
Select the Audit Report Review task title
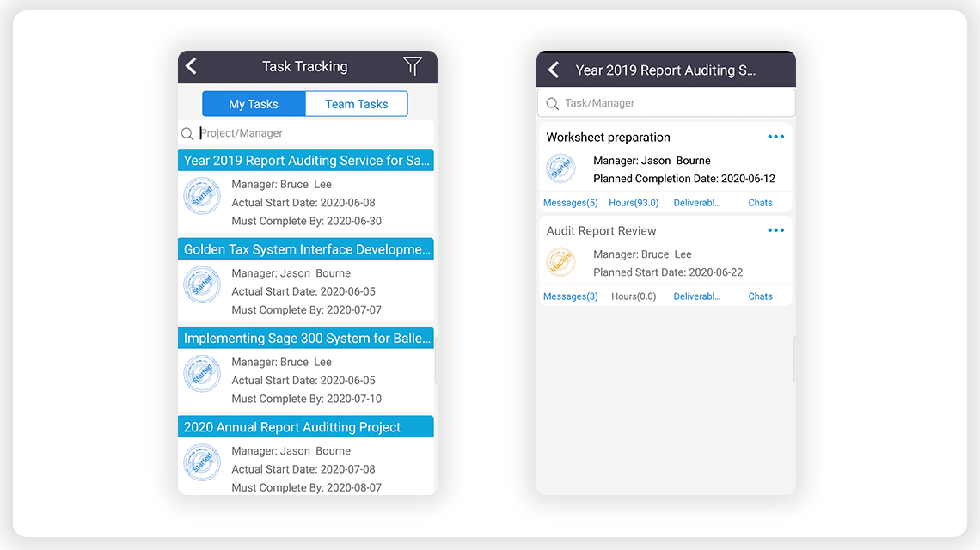[x=601, y=231]
